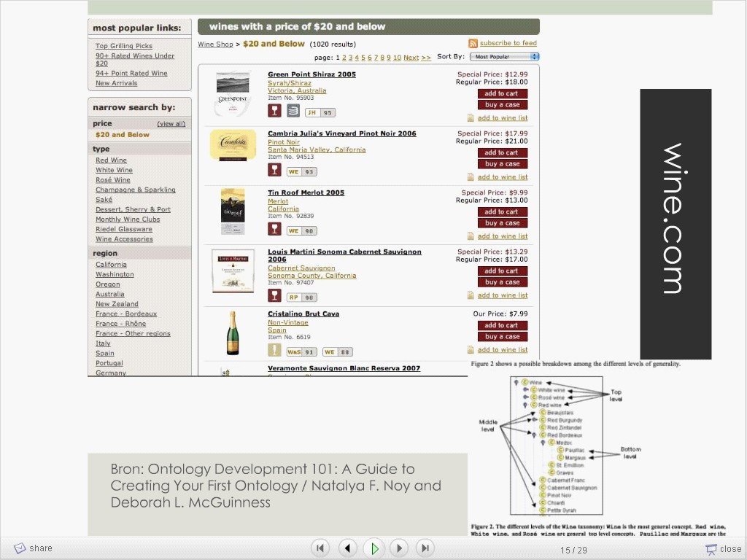This screenshot has height=560, width=747.
Task: Go to the next slide
Action: point(399,548)
